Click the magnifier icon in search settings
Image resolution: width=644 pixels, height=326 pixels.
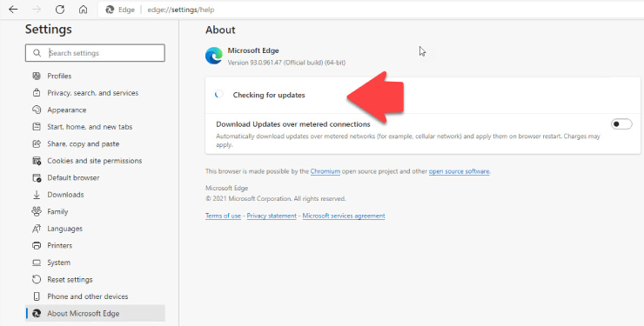point(37,53)
